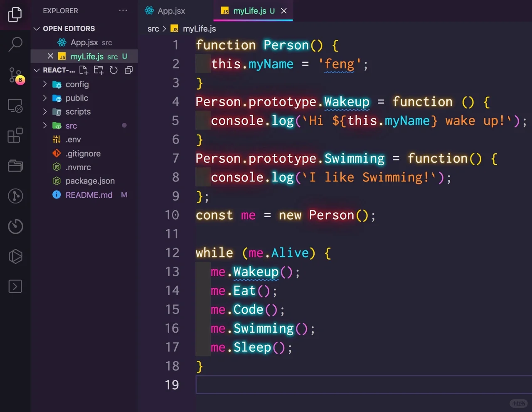Open App.jsx from Open Editors
The height and width of the screenshot is (412, 532).
pos(84,42)
